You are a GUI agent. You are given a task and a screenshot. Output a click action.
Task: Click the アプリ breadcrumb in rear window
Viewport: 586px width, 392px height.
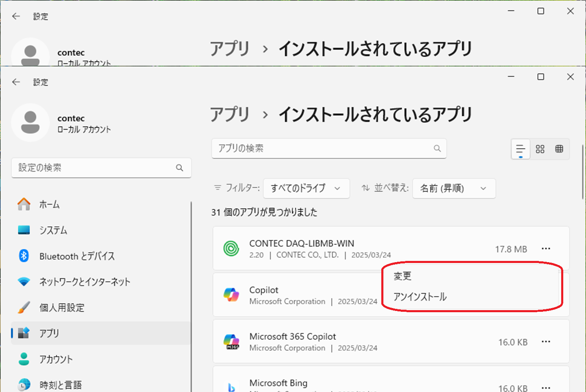pyautogui.click(x=230, y=49)
